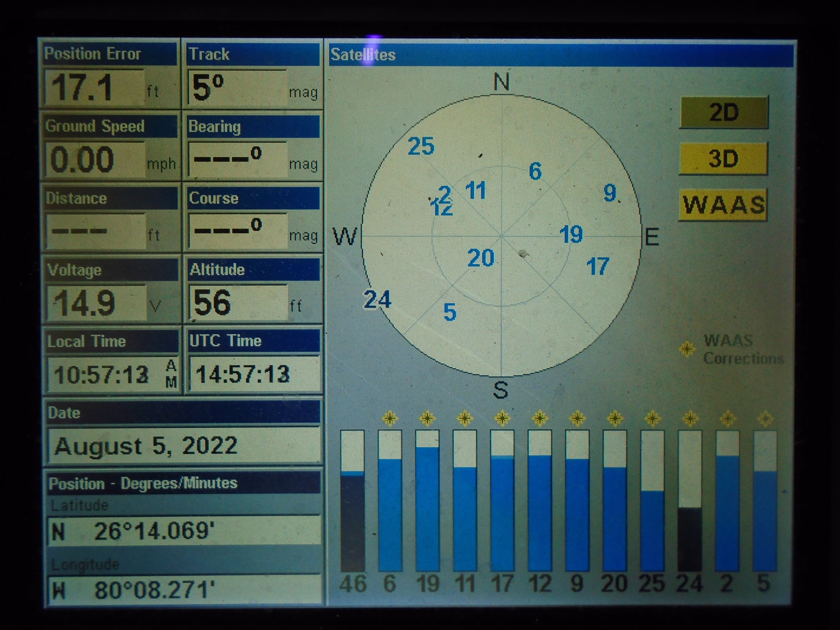The width and height of the screenshot is (840, 630).
Task: Click the WAAS star above bar 11
Action: click(465, 418)
